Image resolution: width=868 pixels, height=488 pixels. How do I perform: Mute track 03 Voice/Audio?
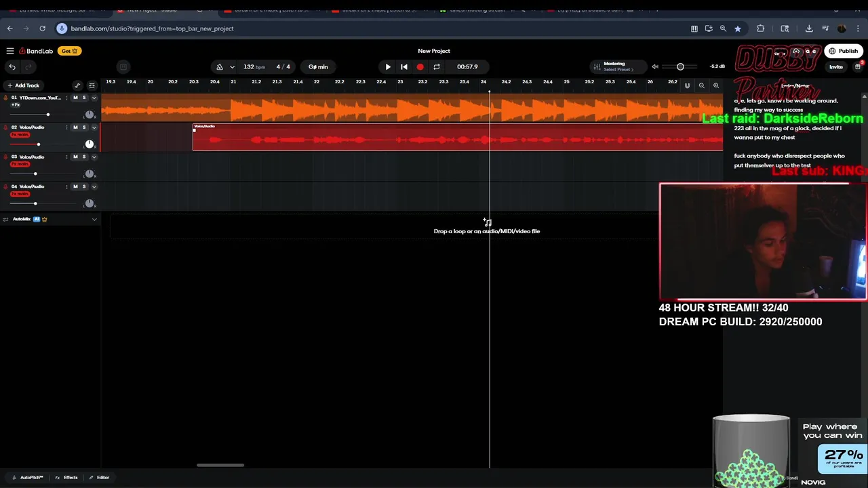click(75, 157)
